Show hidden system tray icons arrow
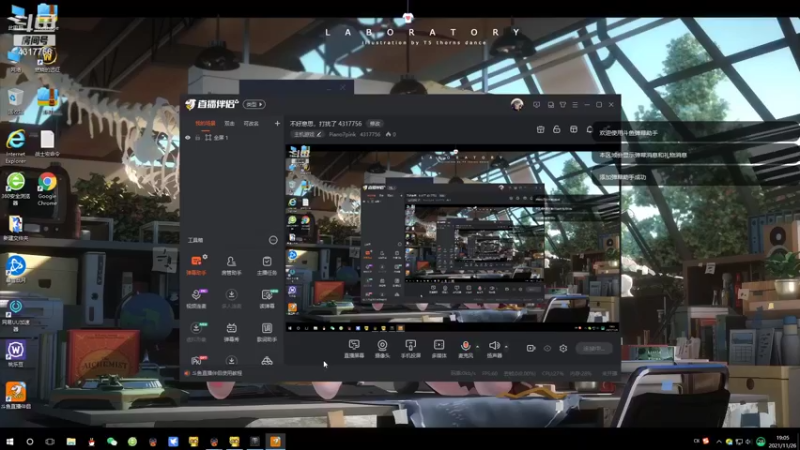This screenshot has height=450, width=800. [x=719, y=441]
